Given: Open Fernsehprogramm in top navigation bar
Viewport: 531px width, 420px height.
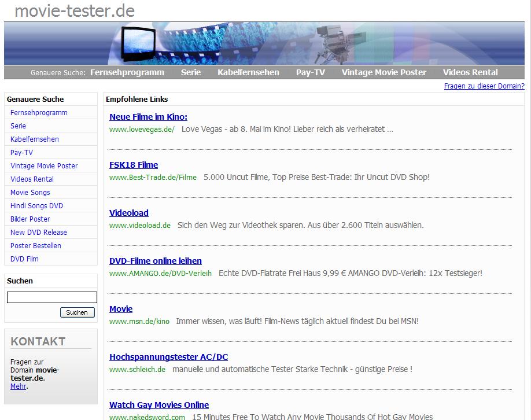Looking at the screenshot, I should pyautogui.click(x=127, y=72).
